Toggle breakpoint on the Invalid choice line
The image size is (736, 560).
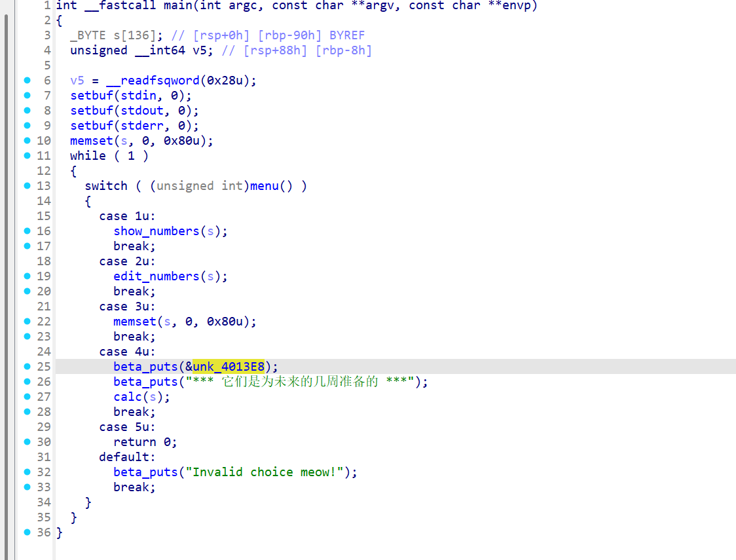click(27, 472)
